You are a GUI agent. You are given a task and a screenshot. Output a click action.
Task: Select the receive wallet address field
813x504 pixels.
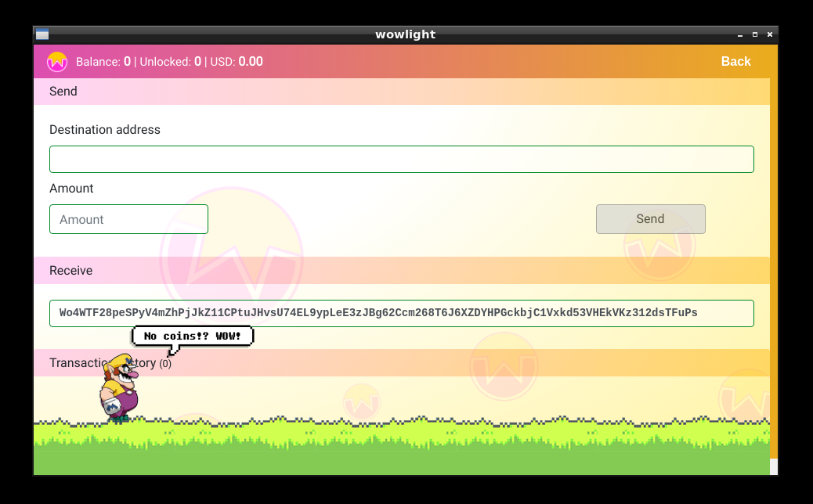tap(401, 313)
